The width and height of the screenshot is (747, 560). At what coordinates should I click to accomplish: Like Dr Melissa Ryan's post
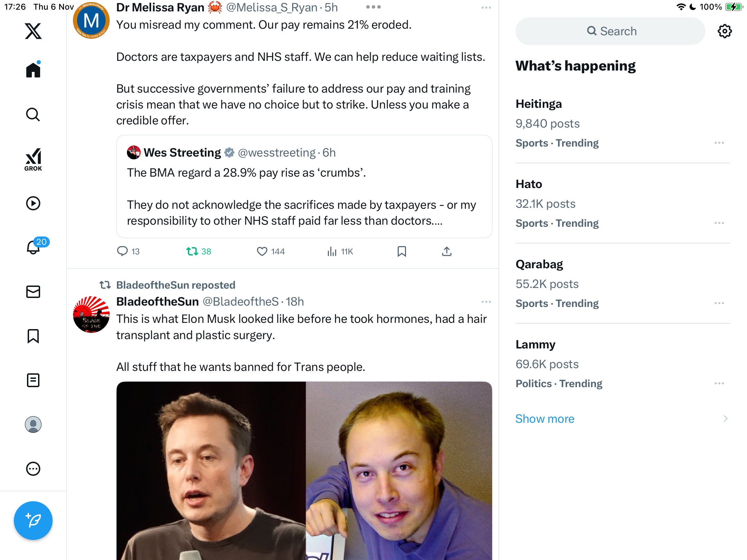click(262, 251)
